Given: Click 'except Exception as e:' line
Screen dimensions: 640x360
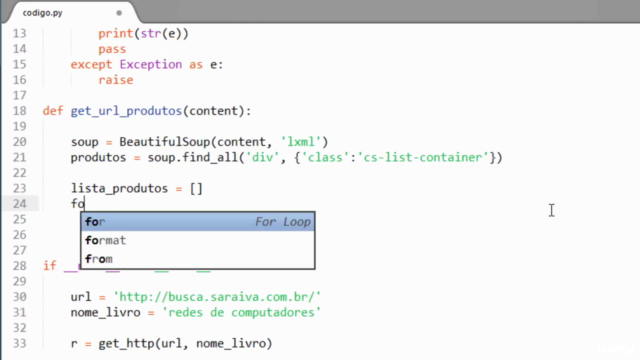Looking at the screenshot, I should [x=147, y=64].
